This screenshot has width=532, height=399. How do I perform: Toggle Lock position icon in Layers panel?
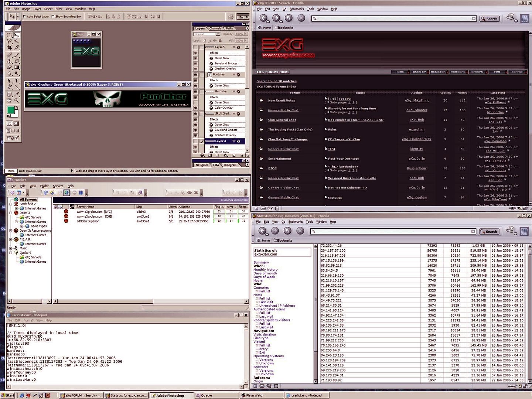[215, 41]
